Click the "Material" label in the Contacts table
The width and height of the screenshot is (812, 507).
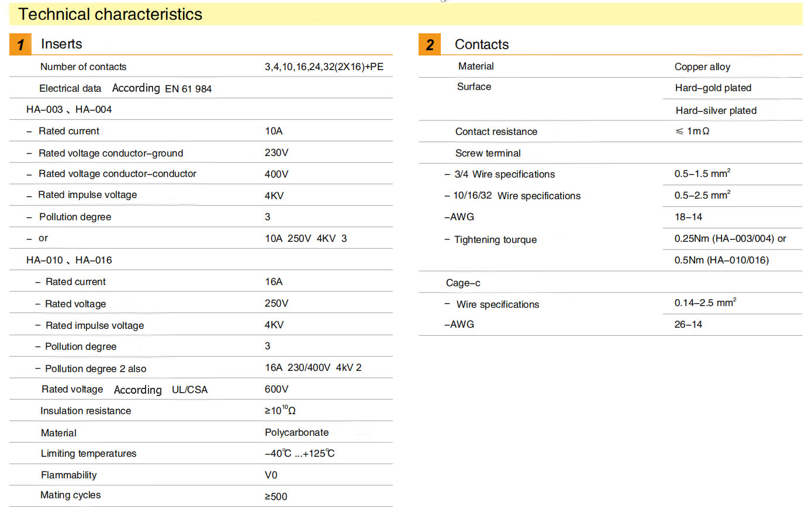coord(476,66)
